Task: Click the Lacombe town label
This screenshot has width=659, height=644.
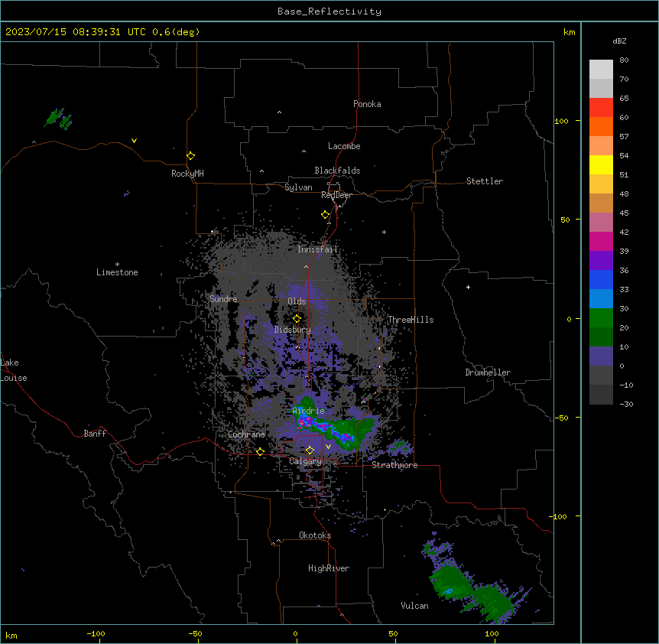Action: [x=344, y=146]
